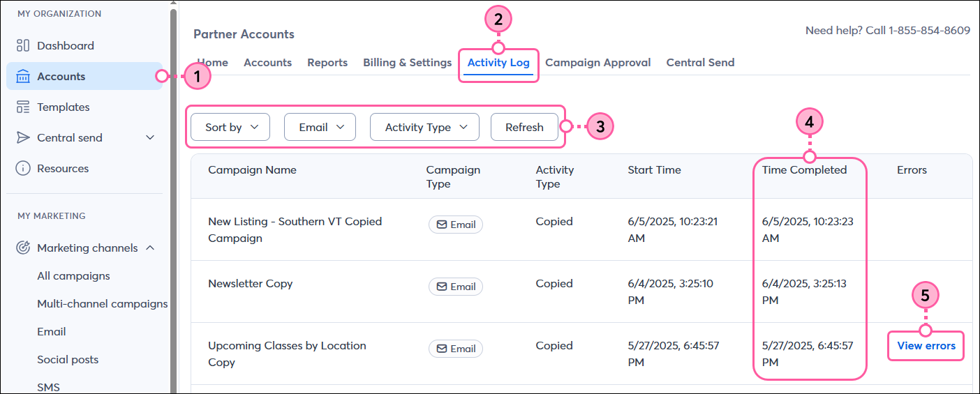Click the Email badge in Newsletter Copy row
Screen dimensions: 980x394
pyautogui.click(x=456, y=287)
